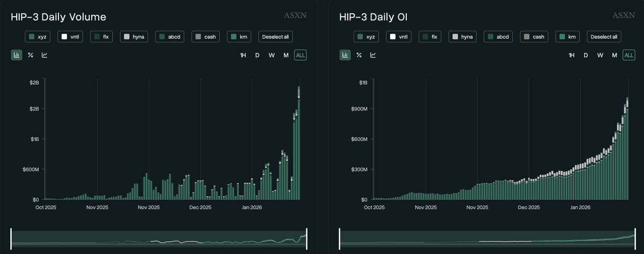Toggle flx series in Daily OI legend

point(430,37)
